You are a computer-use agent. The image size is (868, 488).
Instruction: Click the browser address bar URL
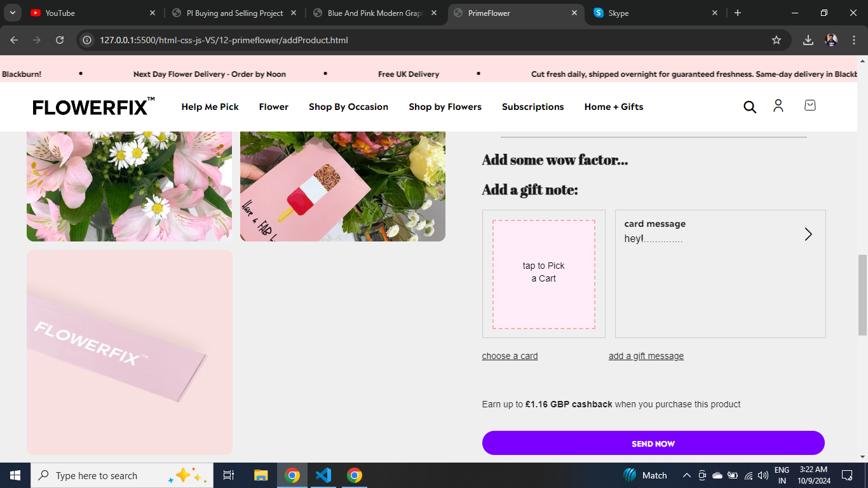pyautogui.click(x=224, y=40)
